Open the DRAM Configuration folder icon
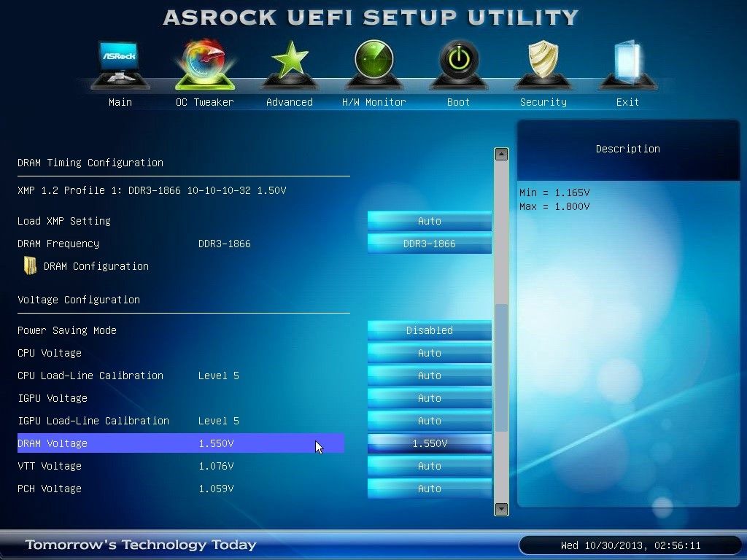The width and height of the screenshot is (747, 560). (x=30, y=265)
